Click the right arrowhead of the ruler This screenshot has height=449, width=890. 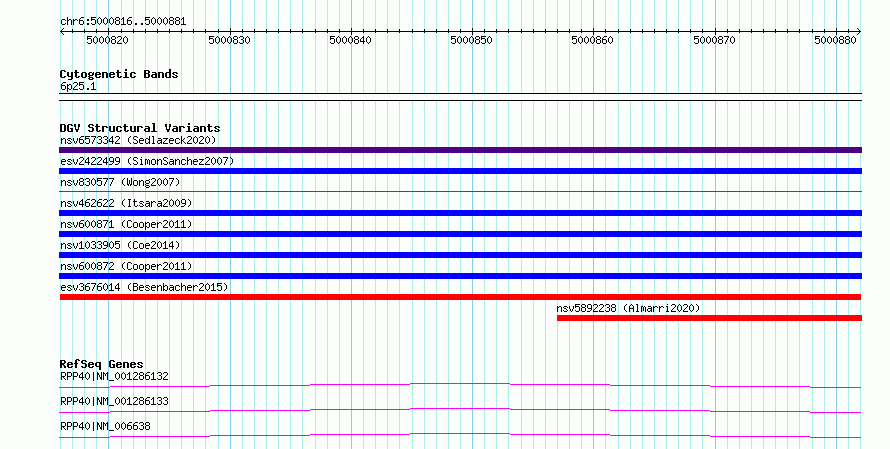pos(859,32)
